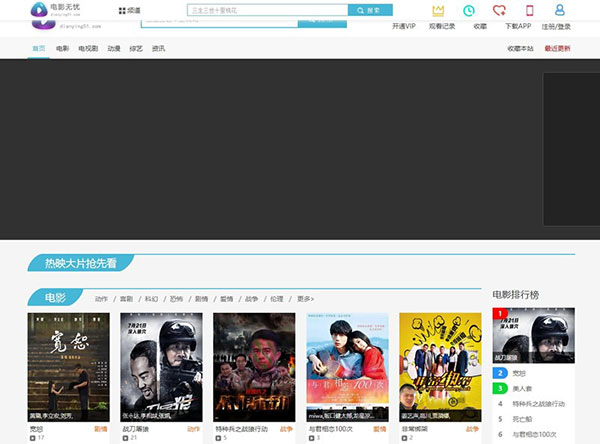Click the blue 电影 section badge
Viewport: 600px width, 444px height.
tap(55, 297)
